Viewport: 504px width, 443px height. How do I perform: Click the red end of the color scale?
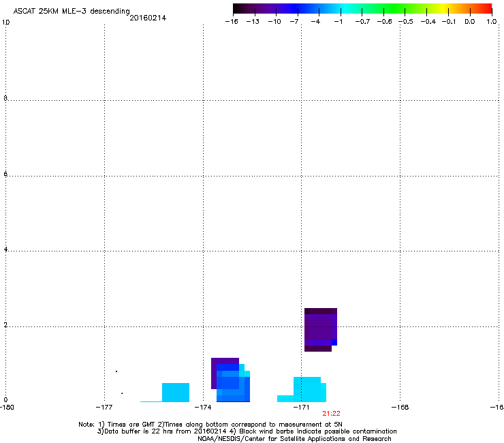(487, 9)
